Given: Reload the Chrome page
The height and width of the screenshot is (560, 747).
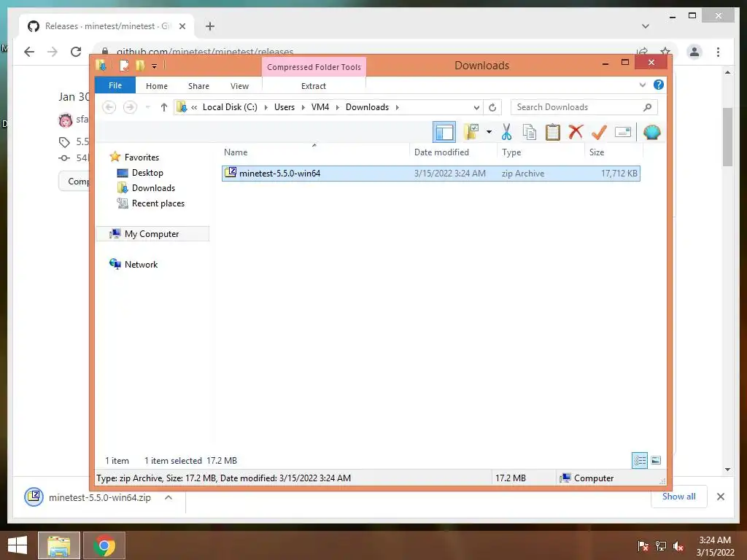Looking at the screenshot, I should point(76,52).
